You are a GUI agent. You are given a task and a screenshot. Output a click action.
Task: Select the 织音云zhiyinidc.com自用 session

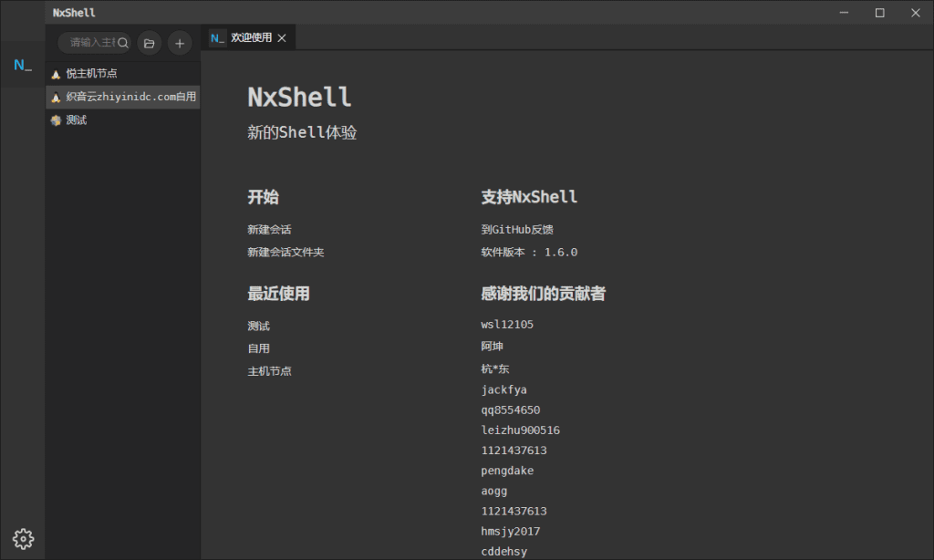130,97
